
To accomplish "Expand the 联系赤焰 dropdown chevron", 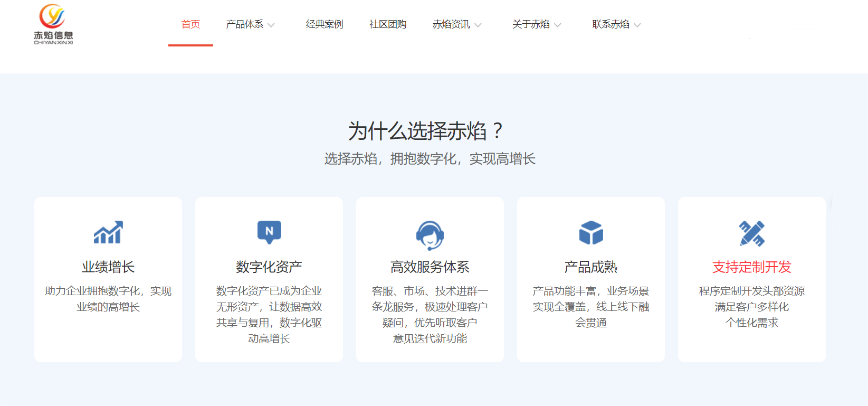I will tap(637, 25).
